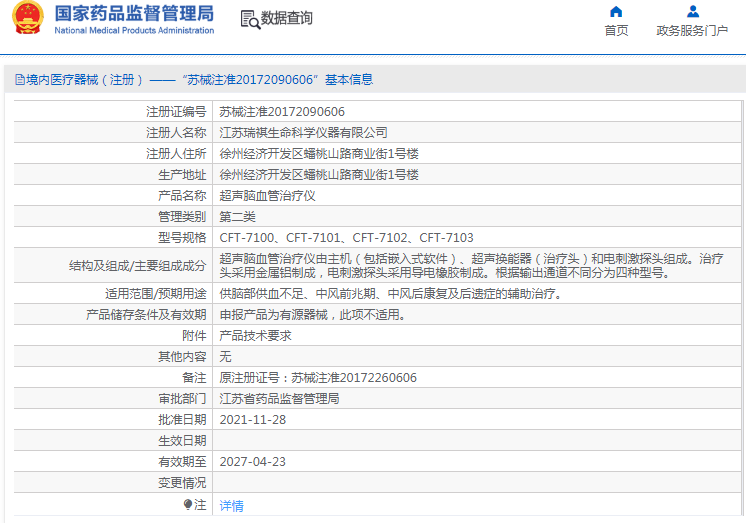Image resolution: width=746 pixels, height=523 pixels.
Task: Click the product name 超声脑血管治疗仪
Action: (x=267, y=196)
